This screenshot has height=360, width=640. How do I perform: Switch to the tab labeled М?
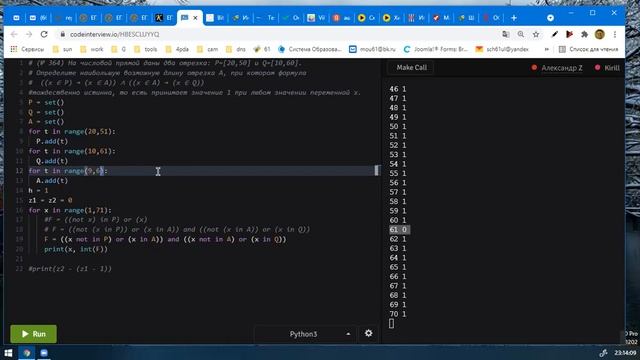[x=442, y=18]
